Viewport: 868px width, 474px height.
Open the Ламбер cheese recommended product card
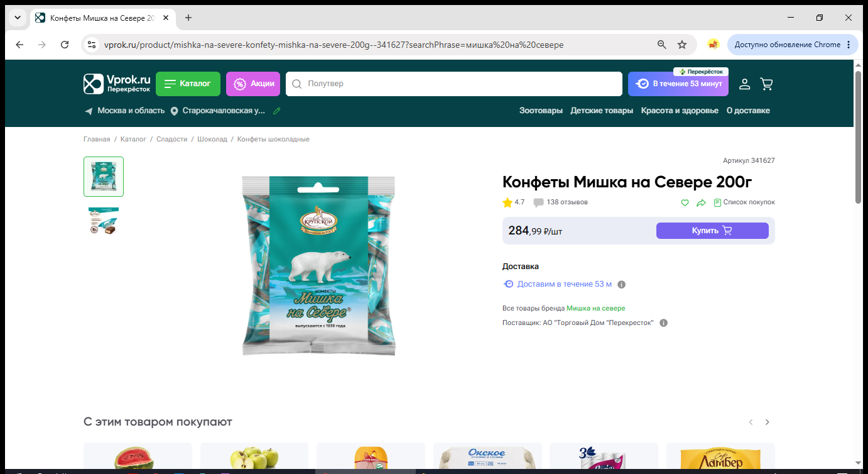pyautogui.click(x=720, y=456)
